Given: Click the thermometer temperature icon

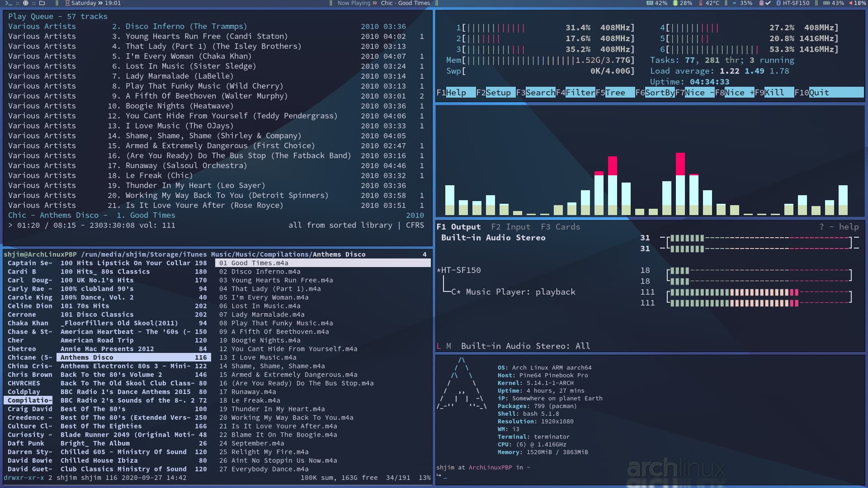Looking at the screenshot, I should pos(701,3).
